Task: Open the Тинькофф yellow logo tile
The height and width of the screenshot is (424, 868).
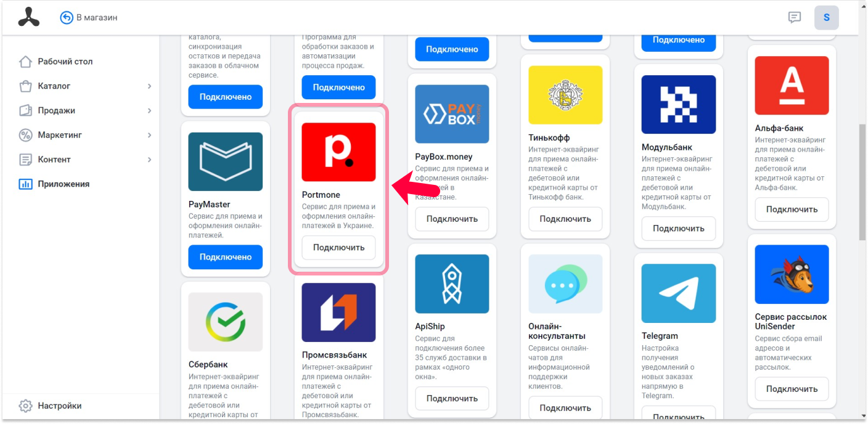Action: pyautogui.click(x=565, y=95)
